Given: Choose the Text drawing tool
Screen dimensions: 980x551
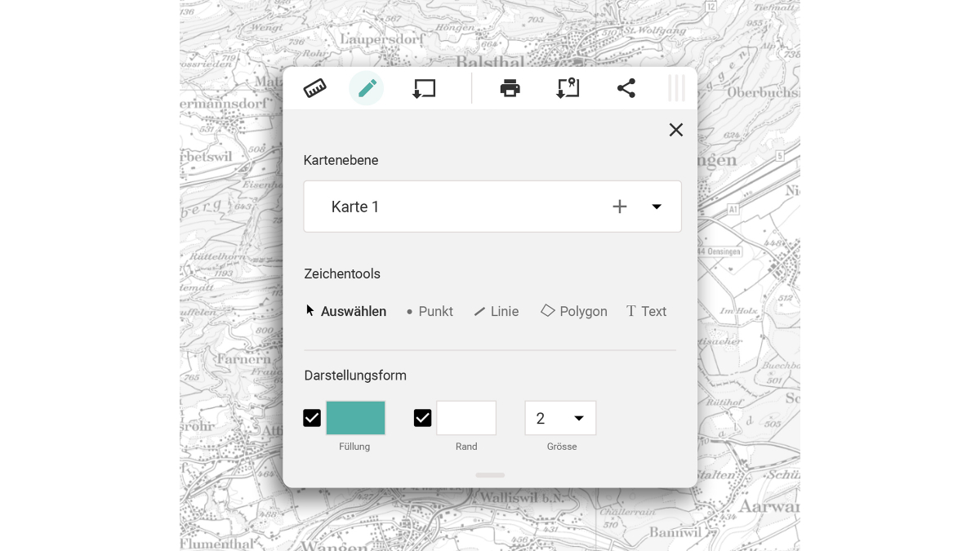Looking at the screenshot, I should coord(647,311).
